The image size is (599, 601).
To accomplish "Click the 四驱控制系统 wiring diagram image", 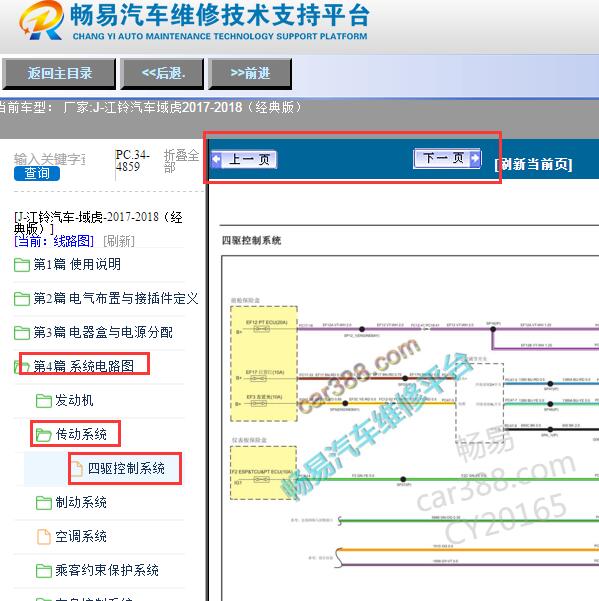I will [410, 428].
